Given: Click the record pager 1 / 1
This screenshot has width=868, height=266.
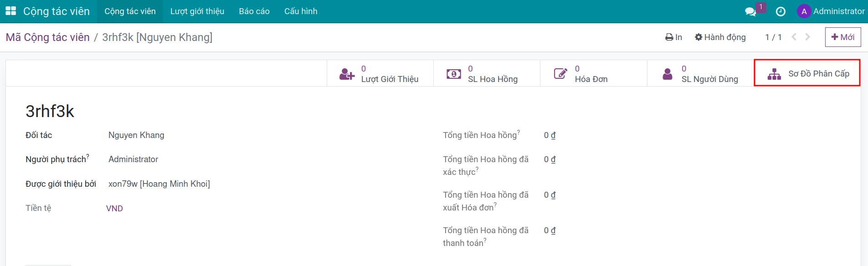Looking at the screenshot, I should [x=773, y=37].
